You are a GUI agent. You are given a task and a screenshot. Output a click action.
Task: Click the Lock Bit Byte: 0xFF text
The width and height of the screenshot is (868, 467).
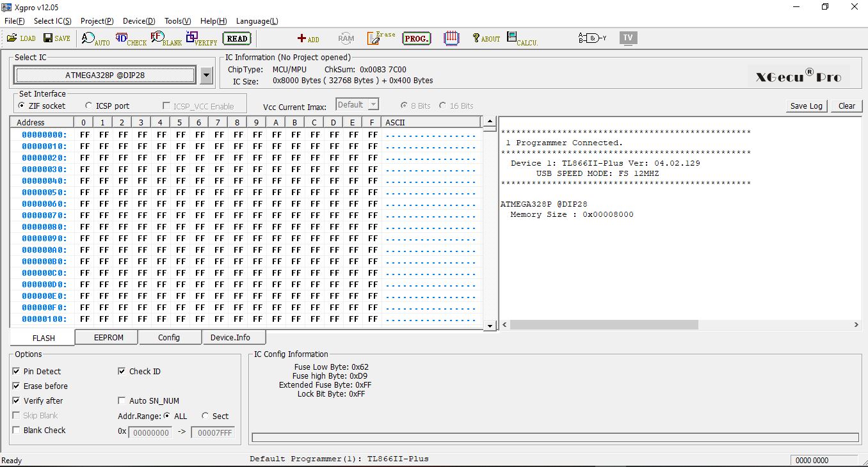[331, 394]
